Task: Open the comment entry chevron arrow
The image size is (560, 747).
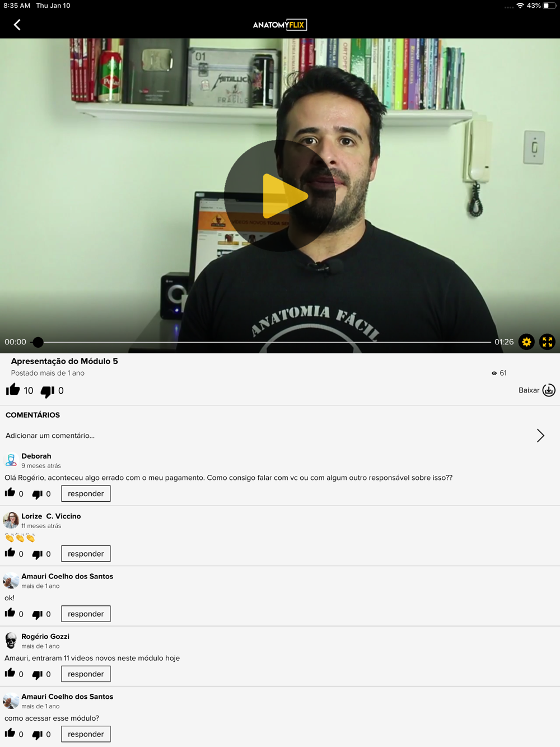Action: pos(540,436)
